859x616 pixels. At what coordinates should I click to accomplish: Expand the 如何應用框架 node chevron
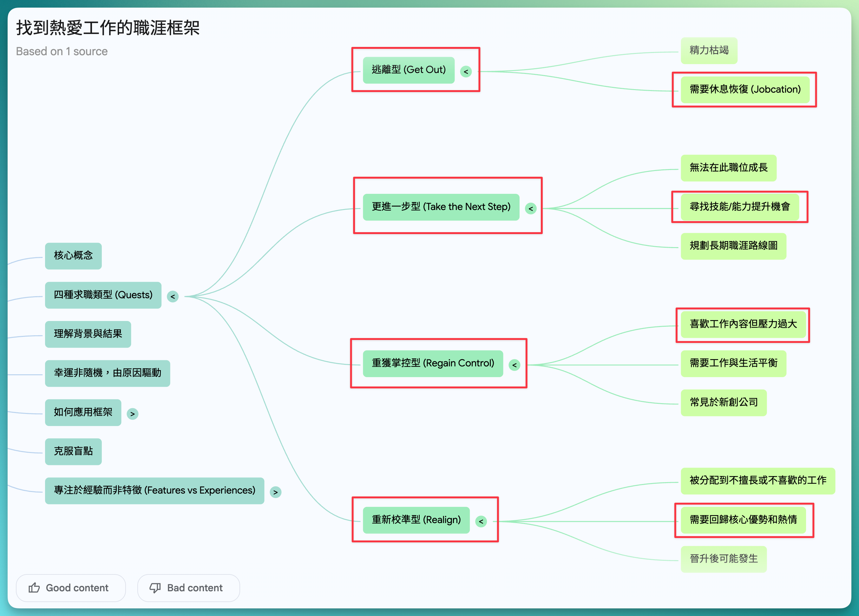click(x=132, y=414)
